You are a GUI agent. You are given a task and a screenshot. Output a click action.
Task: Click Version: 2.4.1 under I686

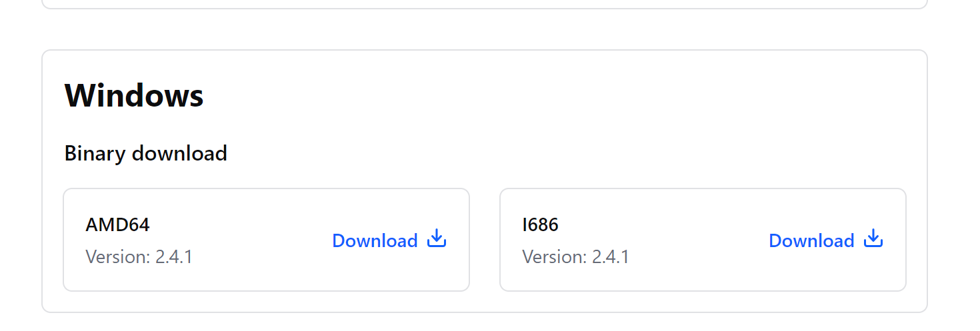coord(575,257)
